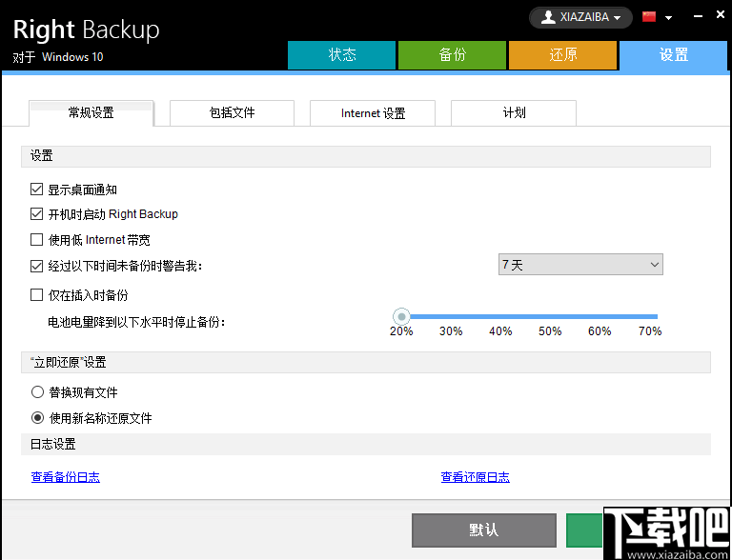Switch to the 还原 tab
Viewport: 732px width, 560px height.
point(562,55)
